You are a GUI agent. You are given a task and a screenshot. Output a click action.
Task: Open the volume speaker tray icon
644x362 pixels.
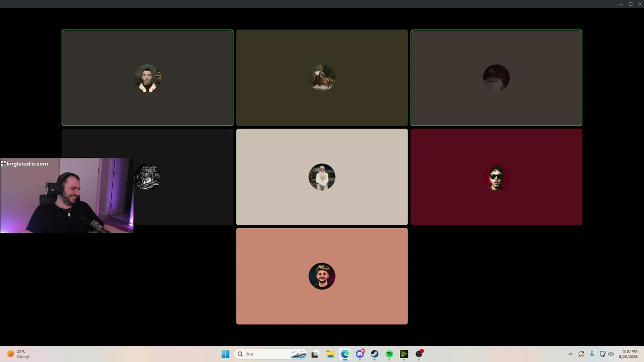click(x=611, y=354)
